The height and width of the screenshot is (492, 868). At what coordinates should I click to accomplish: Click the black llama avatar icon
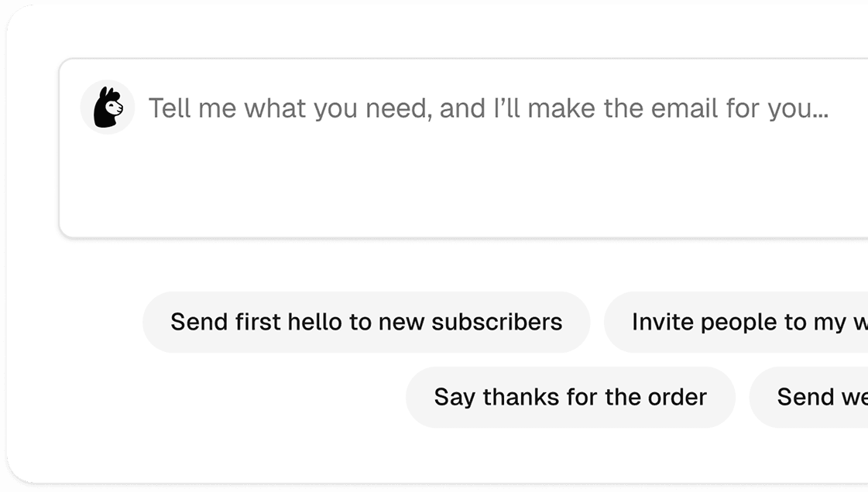pos(108,108)
